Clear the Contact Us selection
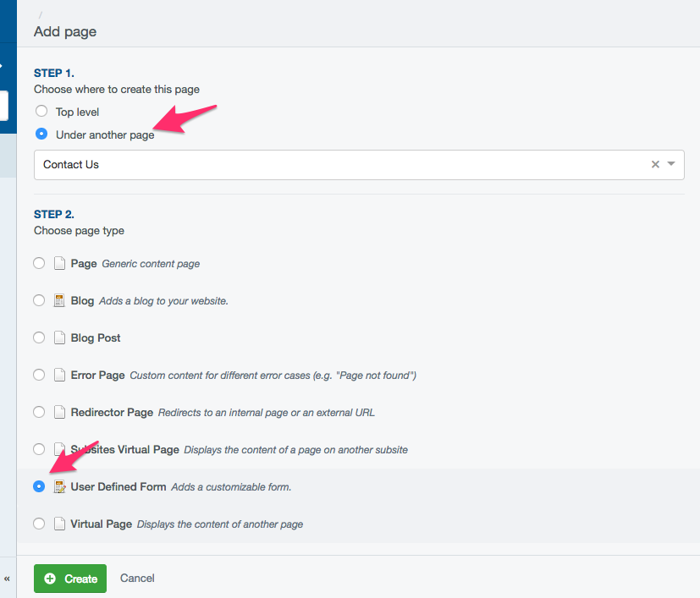700x598 pixels. click(x=655, y=165)
